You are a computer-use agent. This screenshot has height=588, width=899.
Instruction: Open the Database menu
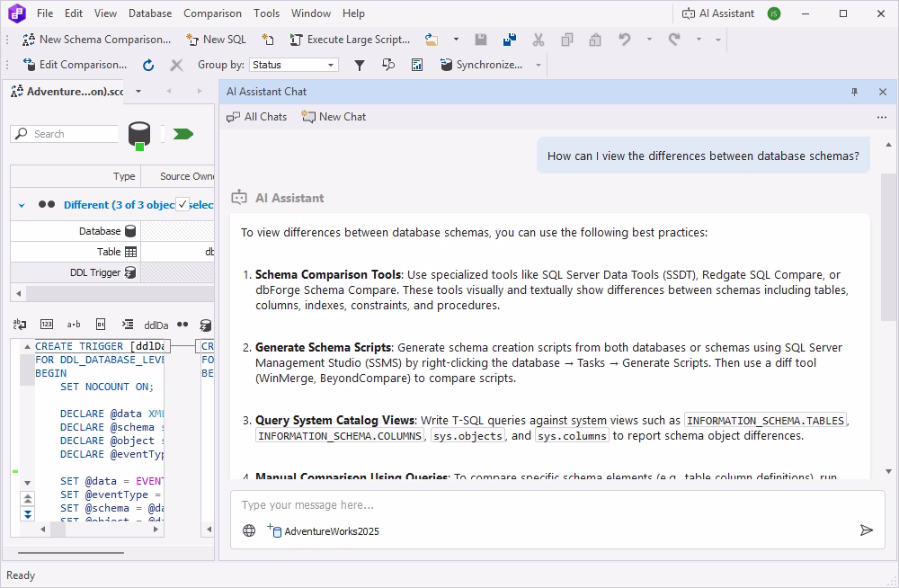click(149, 13)
